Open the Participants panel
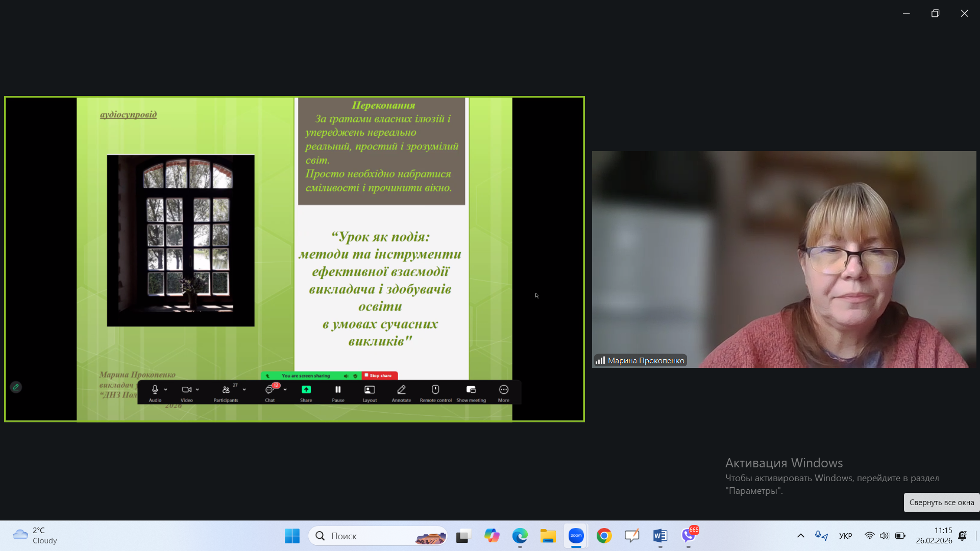Viewport: 980px width, 551px height. pos(226,390)
